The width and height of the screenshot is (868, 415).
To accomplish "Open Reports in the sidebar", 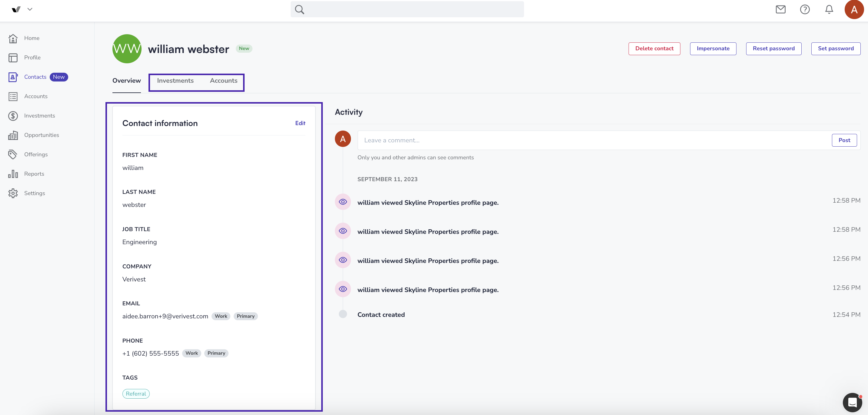I will click(x=34, y=174).
